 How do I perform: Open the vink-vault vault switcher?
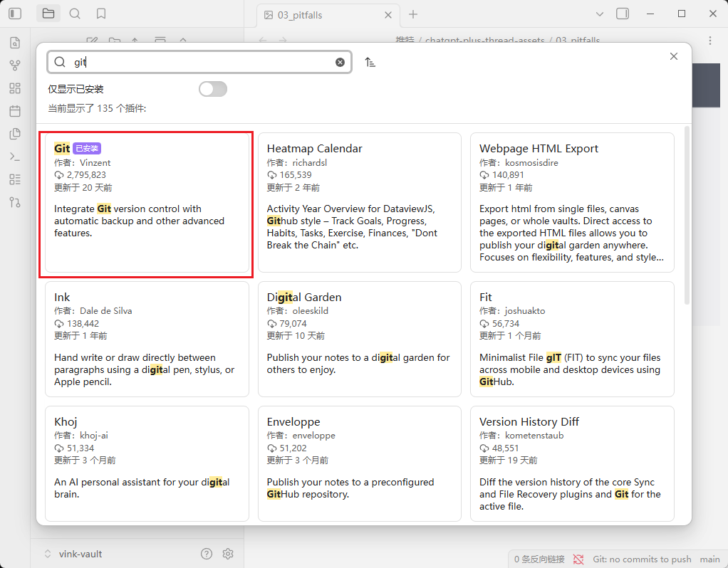click(73, 554)
